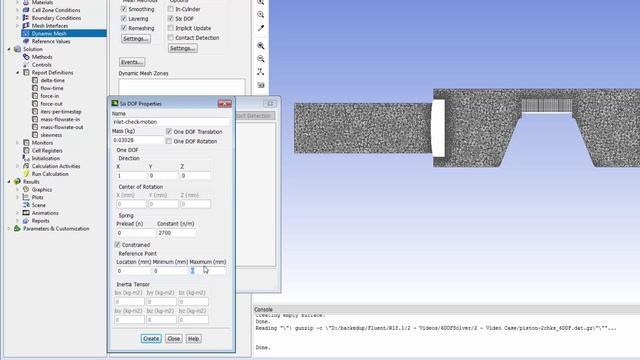This screenshot has width=640, height=360.
Task: Click the Reference Values tree icon
Action: pyautogui.click(x=26, y=41)
